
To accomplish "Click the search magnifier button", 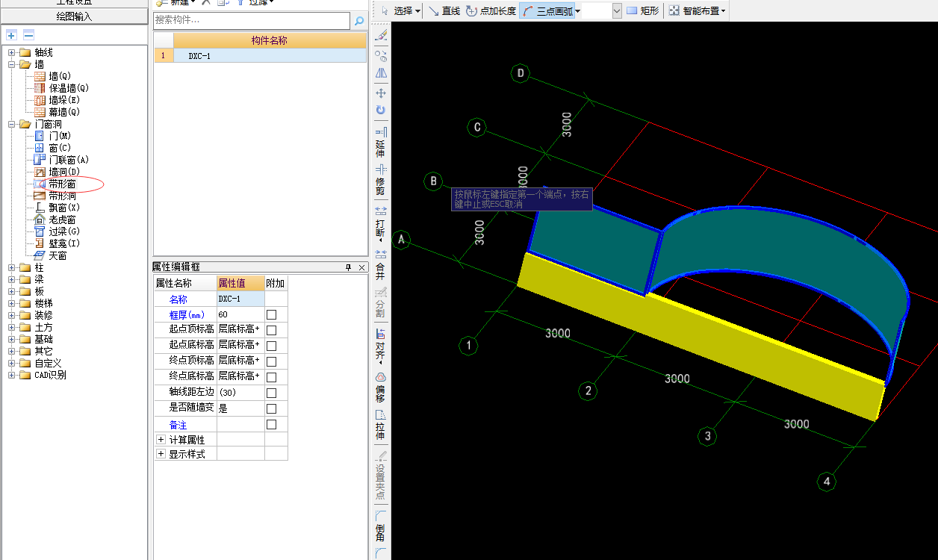I will click(360, 21).
